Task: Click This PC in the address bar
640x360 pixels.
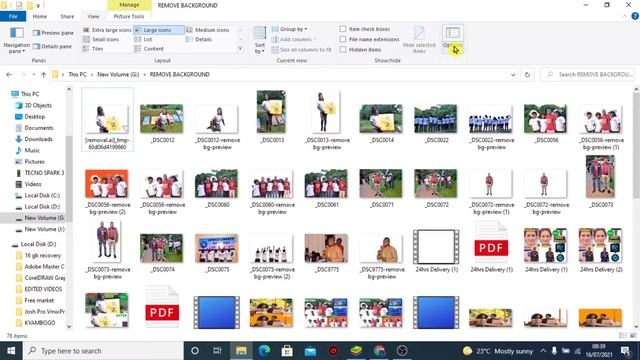Action: point(77,74)
